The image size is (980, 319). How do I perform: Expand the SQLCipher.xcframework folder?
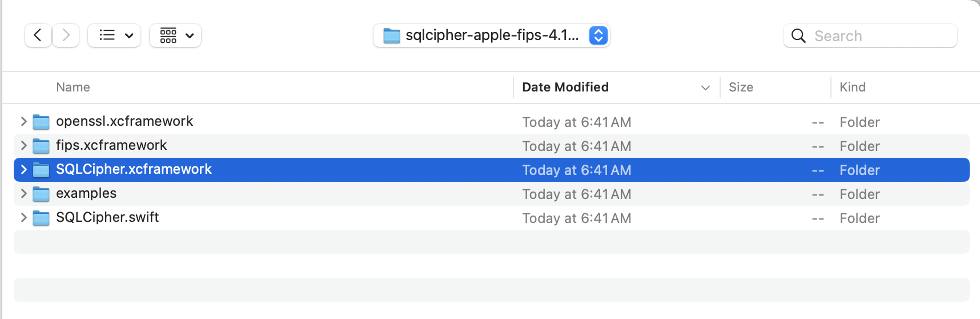23,169
